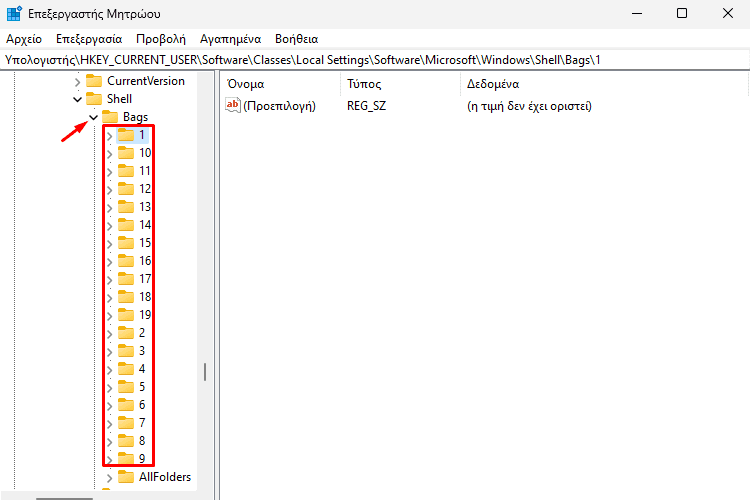Expand key 12 chevron
The width and height of the screenshot is (750, 500).
110,189
